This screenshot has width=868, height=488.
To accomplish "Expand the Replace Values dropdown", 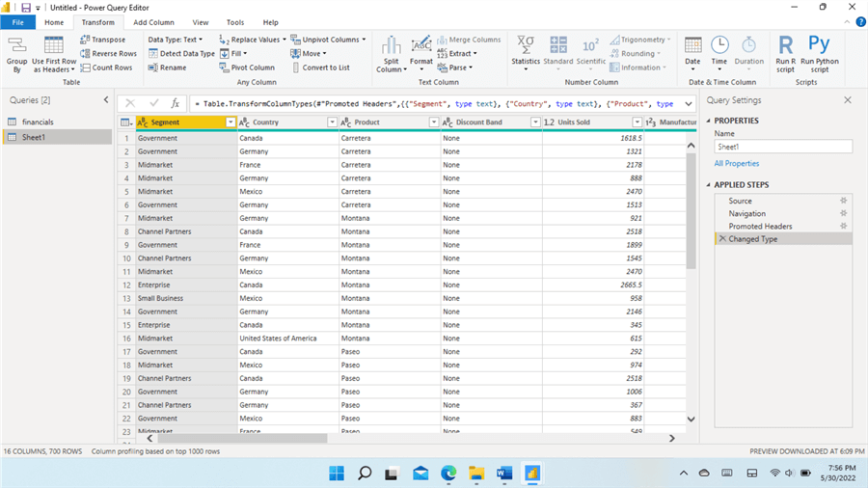I will coord(285,40).
